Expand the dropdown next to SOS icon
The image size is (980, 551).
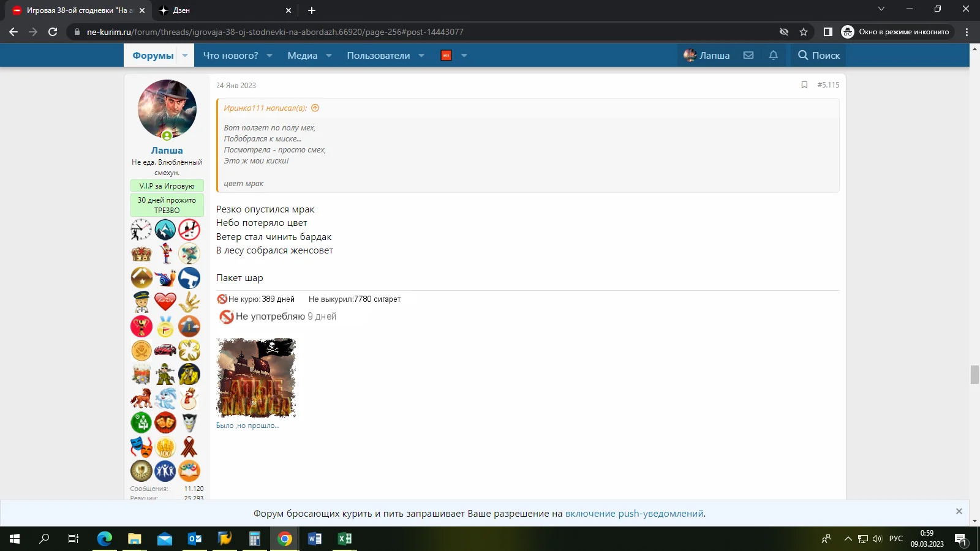[x=464, y=55]
